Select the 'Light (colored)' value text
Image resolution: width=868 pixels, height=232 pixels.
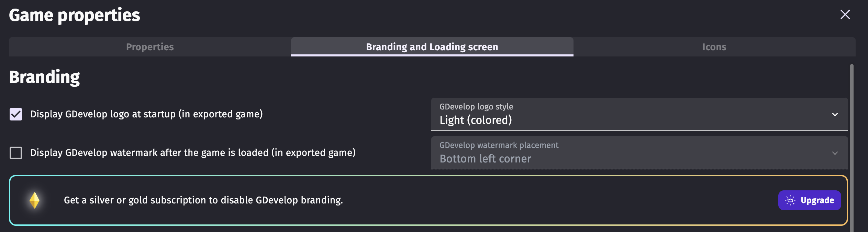(x=476, y=120)
